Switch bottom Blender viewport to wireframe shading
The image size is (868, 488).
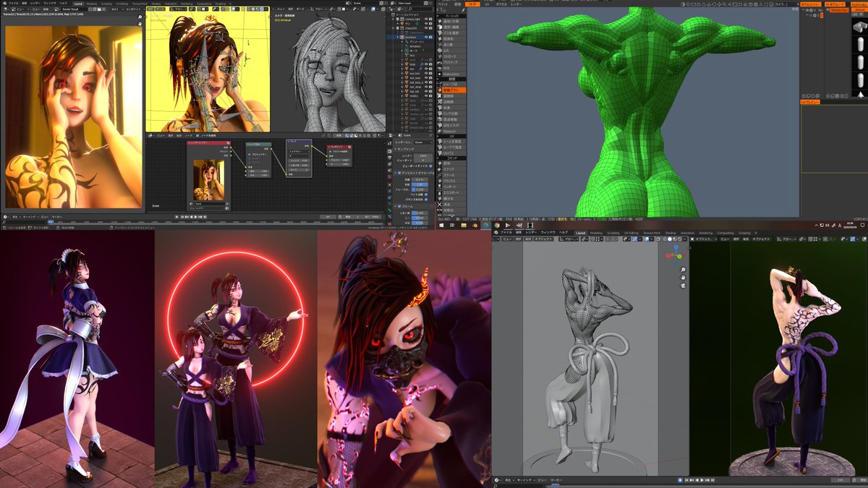coord(665,239)
